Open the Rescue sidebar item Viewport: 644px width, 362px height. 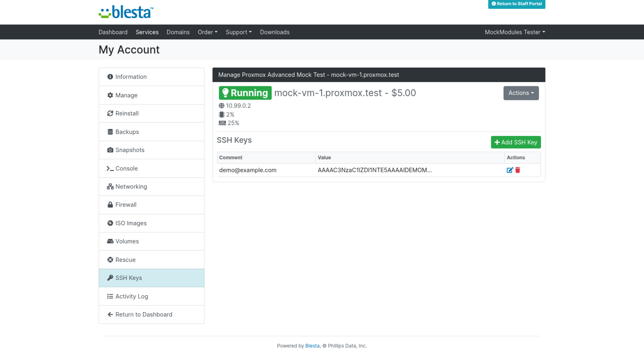click(152, 260)
